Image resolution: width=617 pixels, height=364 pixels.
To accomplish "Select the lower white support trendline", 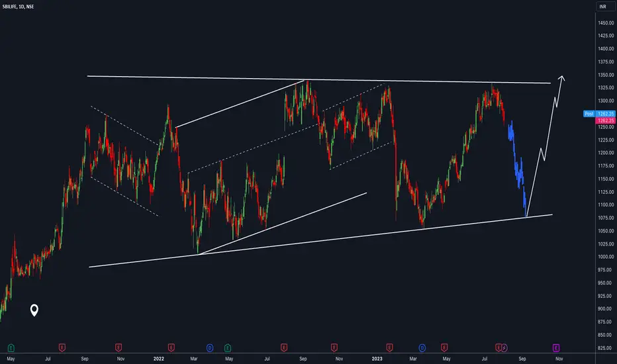I will pos(320,241).
